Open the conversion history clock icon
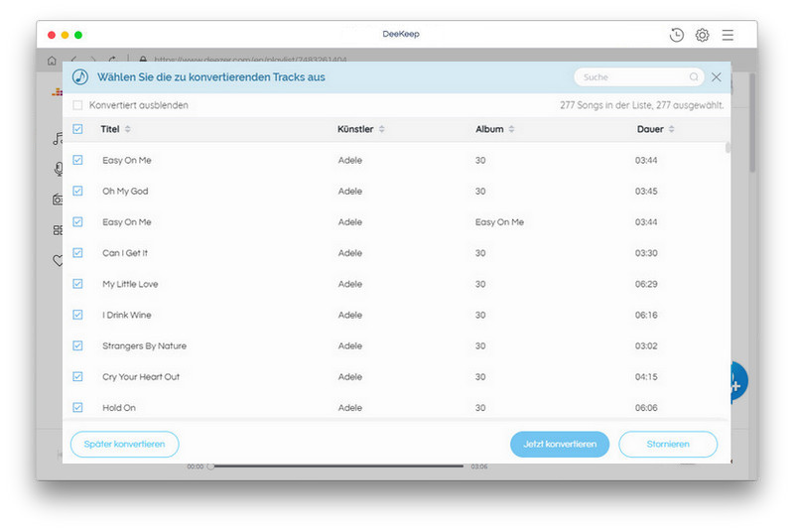Viewport: 794px width, 532px height. [x=676, y=35]
